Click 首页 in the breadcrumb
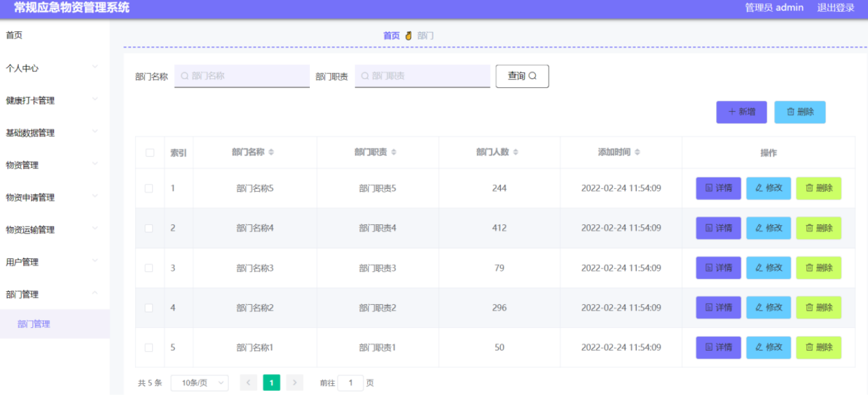This screenshot has width=868, height=398. tap(392, 35)
